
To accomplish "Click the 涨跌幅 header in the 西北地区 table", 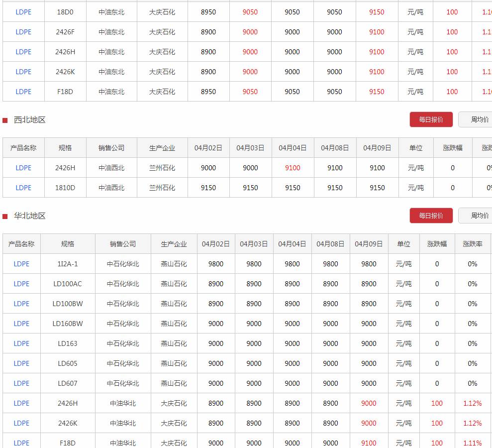I will pyautogui.click(x=452, y=148).
